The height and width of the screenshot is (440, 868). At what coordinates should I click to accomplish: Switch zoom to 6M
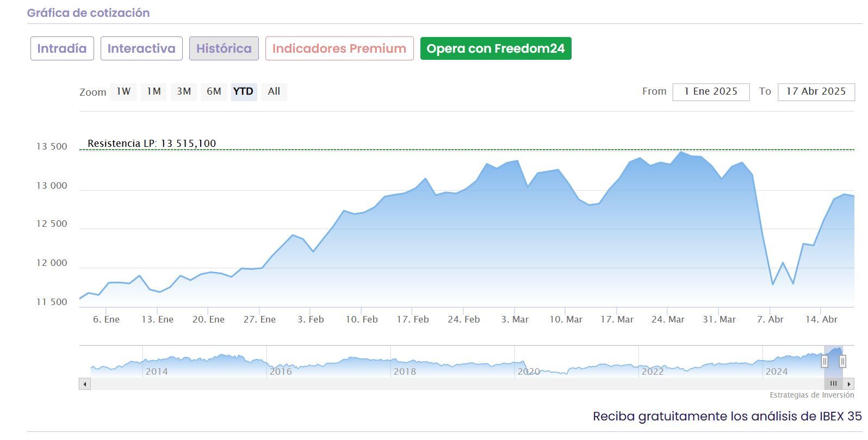pos(214,91)
